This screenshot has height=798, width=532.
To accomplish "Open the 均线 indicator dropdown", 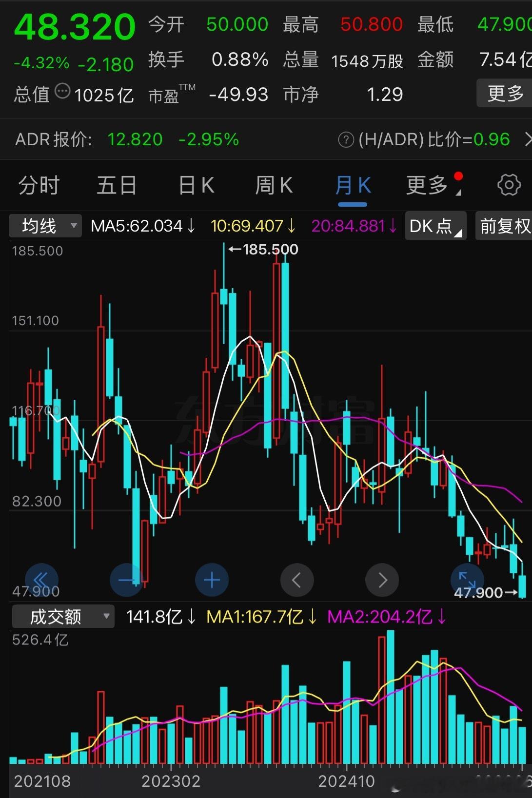I will click(45, 226).
